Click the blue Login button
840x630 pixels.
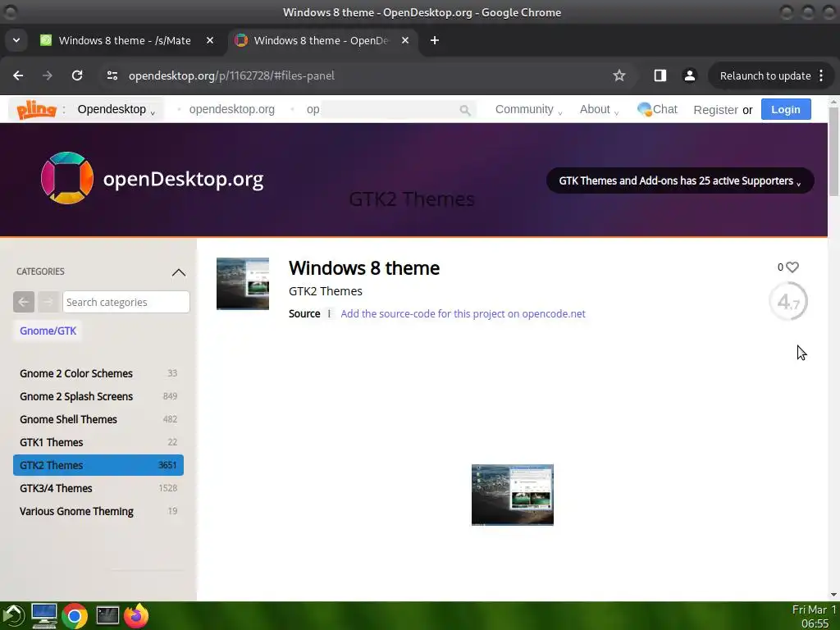coord(786,109)
